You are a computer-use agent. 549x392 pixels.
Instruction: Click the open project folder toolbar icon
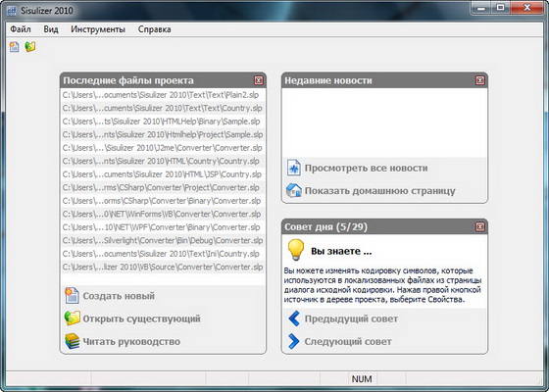click(30, 47)
